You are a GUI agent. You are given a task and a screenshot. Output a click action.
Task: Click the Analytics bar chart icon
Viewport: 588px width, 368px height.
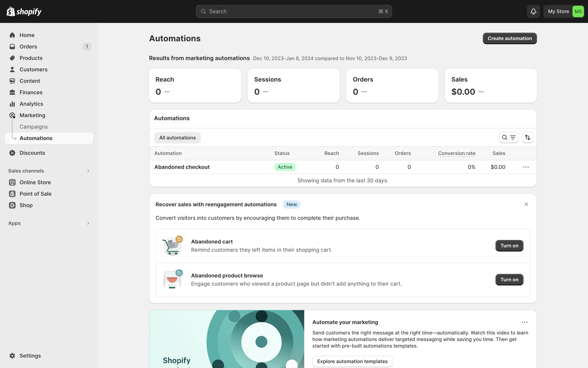12,104
